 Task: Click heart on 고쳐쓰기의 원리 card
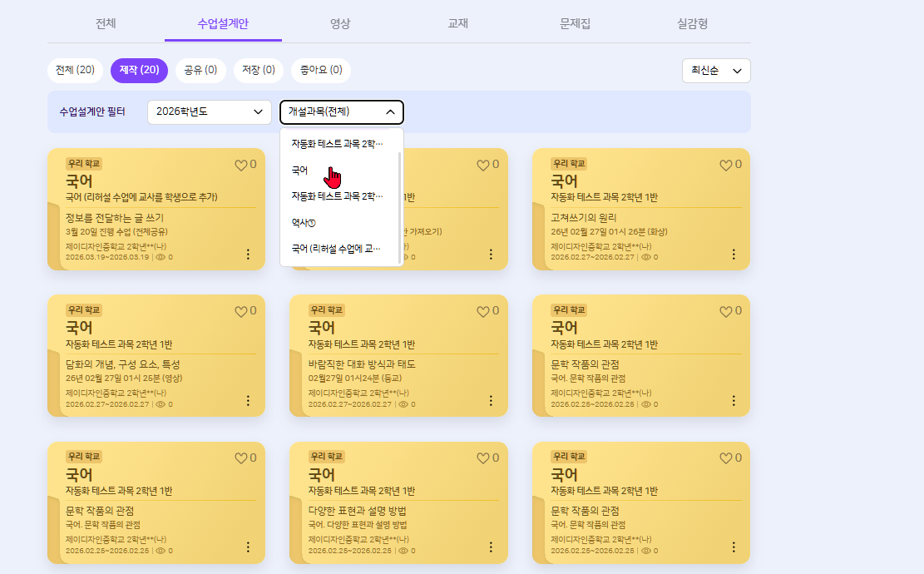click(726, 166)
